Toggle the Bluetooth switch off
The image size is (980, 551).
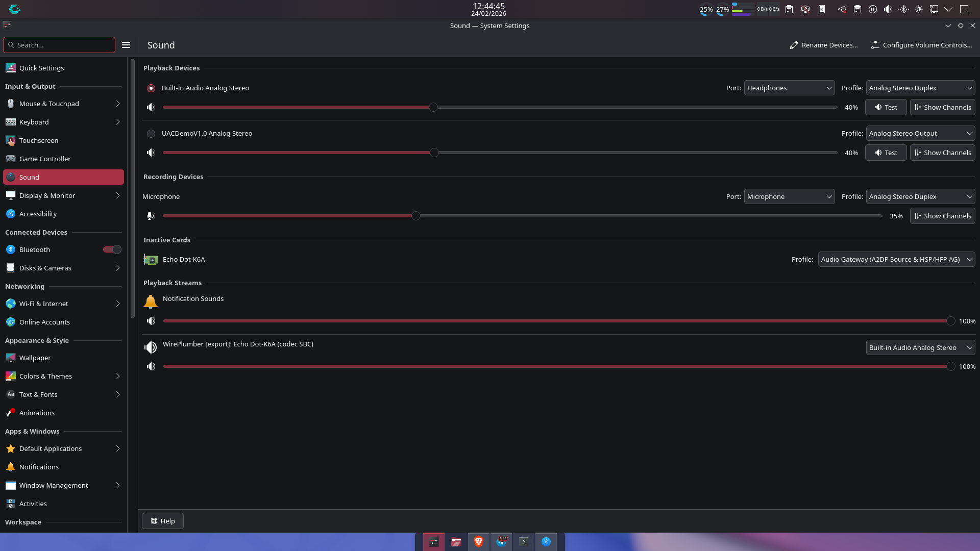(x=112, y=249)
